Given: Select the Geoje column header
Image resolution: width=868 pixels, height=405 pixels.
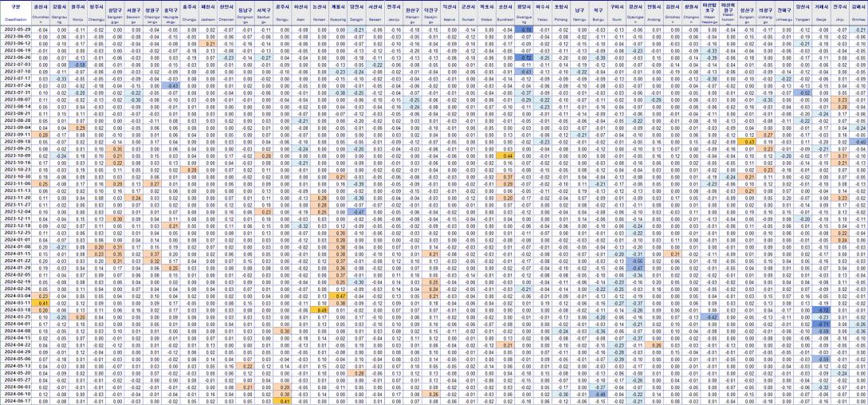Looking at the screenshot, I should (x=822, y=14).
